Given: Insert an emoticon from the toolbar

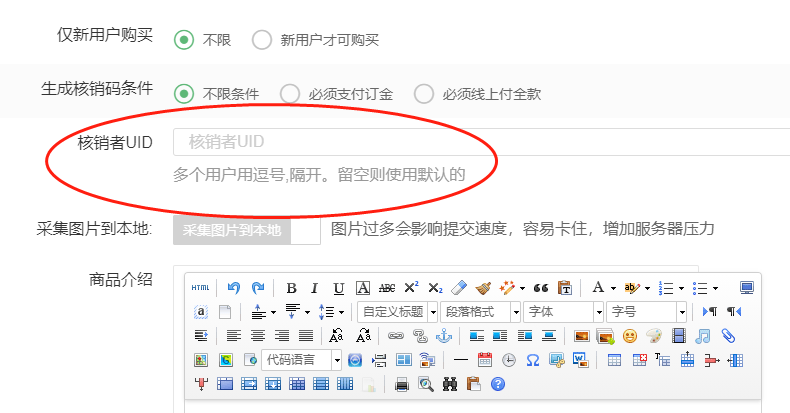Looking at the screenshot, I should (630, 336).
